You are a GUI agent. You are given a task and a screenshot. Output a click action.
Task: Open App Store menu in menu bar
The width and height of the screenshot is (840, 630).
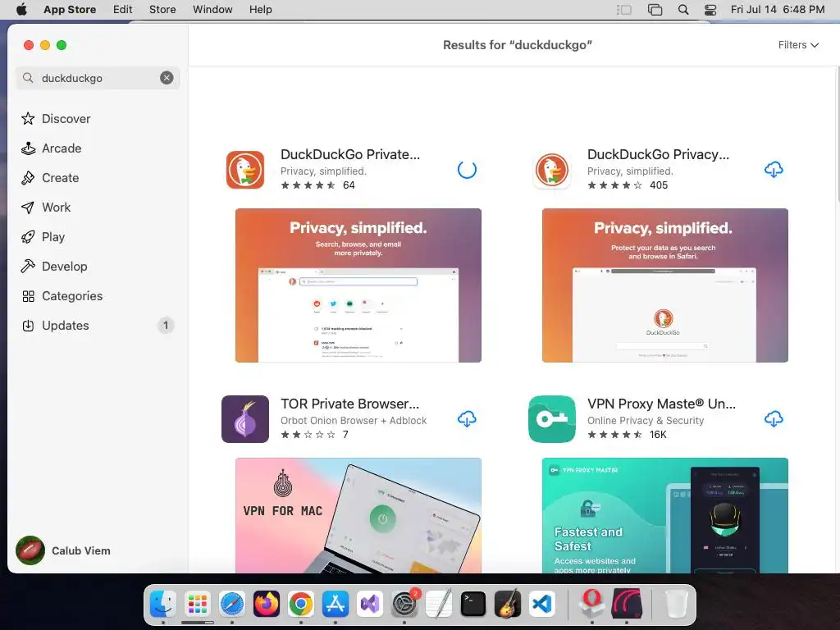tap(70, 10)
